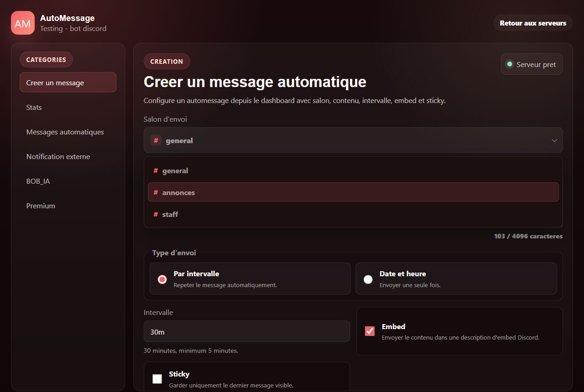Uncheck the Embed checkbox
Viewport: 584px width, 392px height.
[x=370, y=331]
